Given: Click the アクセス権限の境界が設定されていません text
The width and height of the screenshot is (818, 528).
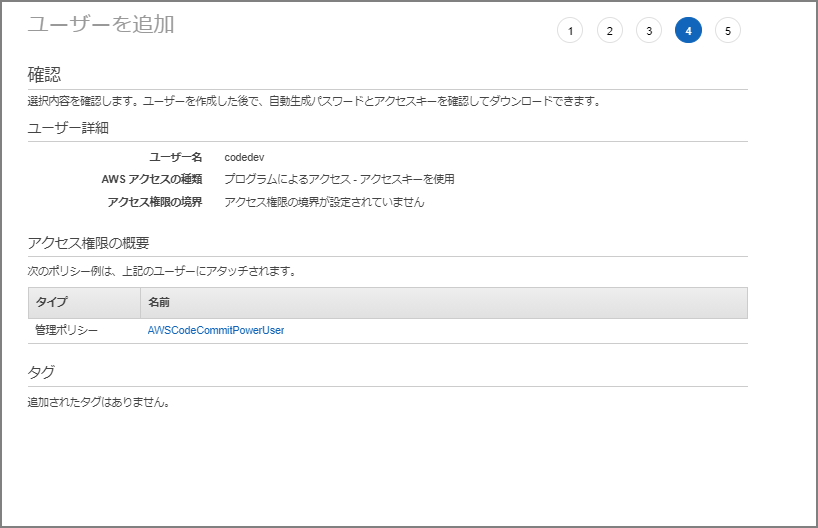Looking at the screenshot, I should pos(324,202).
